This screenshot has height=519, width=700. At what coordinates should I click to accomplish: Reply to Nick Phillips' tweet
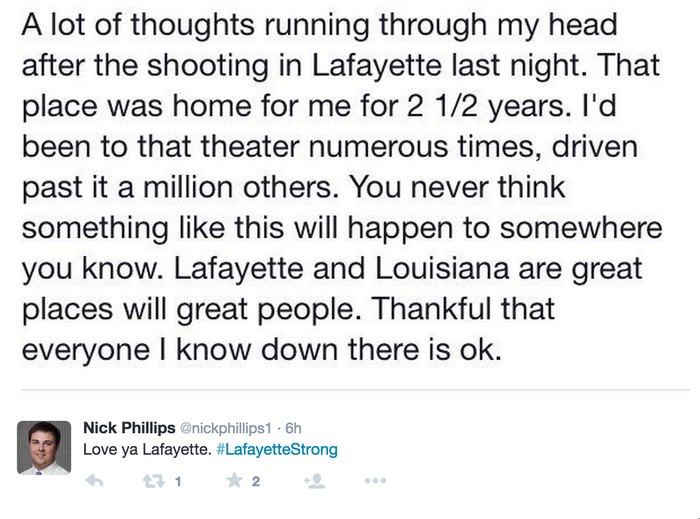pyautogui.click(x=94, y=481)
